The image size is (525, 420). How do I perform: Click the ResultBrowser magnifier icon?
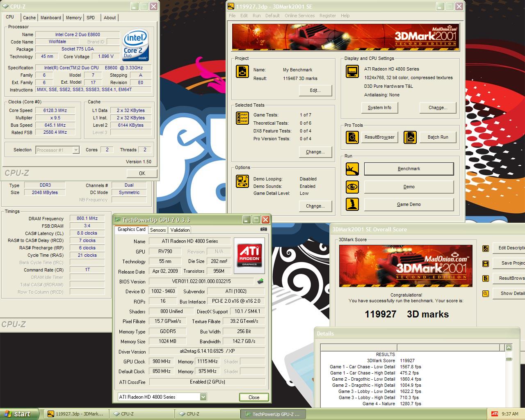pyautogui.click(x=352, y=137)
